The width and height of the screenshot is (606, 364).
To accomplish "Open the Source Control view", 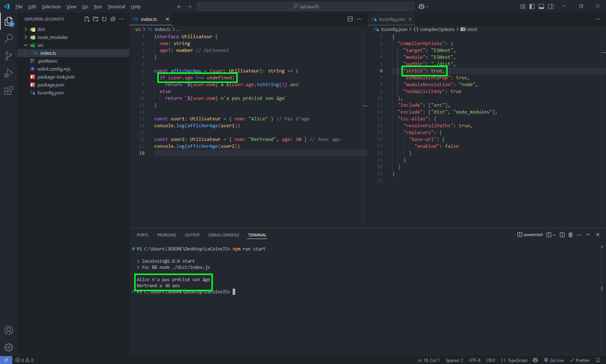I will coord(9,56).
